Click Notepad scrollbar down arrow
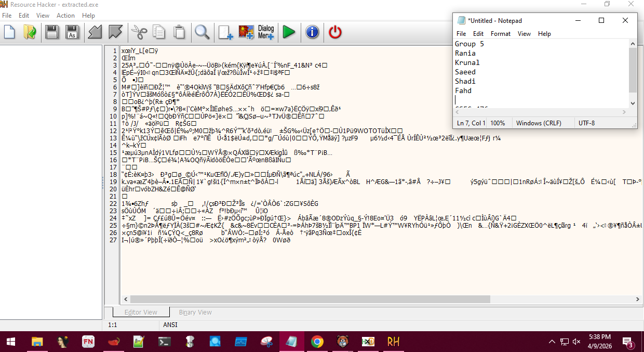644x352 pixels. (633, 103)
